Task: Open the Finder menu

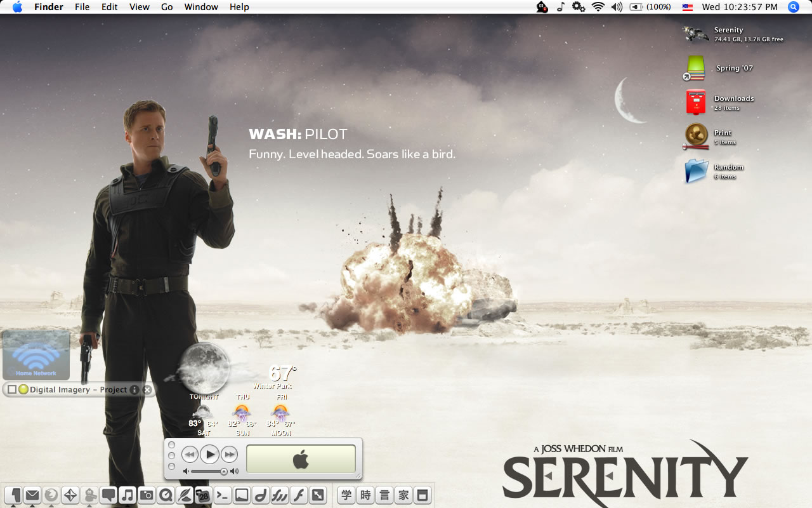Action: coord(48,7)
